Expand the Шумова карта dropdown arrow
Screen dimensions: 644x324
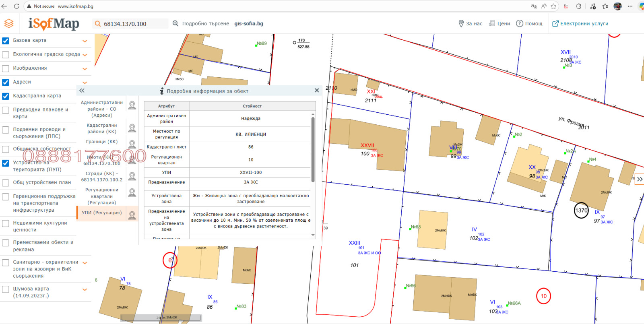(85, 289)
